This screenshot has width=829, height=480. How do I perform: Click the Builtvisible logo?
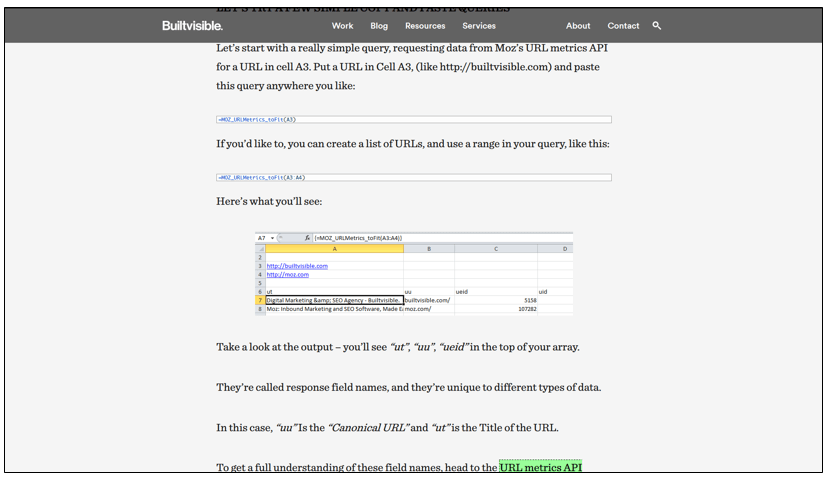[x=192, y=25]
